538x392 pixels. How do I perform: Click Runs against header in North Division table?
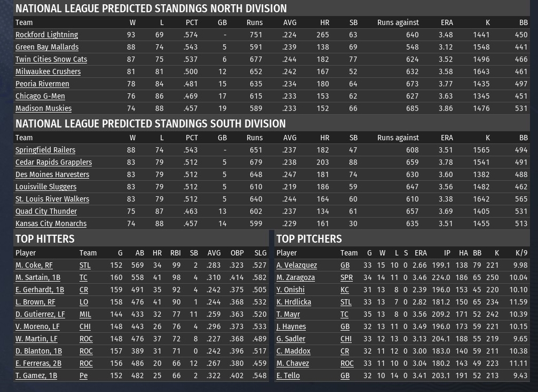click(x=398, y=22)
